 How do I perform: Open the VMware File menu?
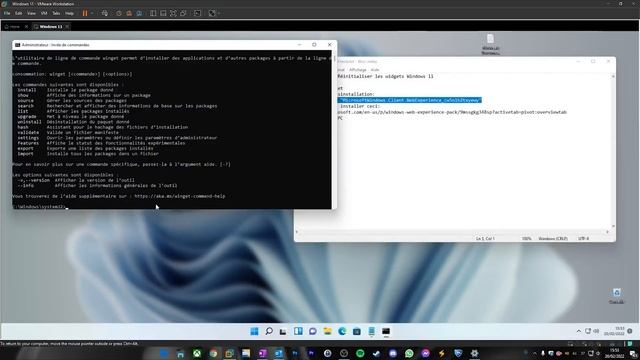7,13
